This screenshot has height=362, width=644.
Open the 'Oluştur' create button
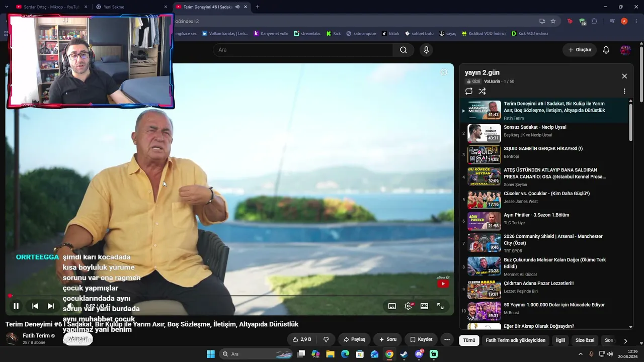pyautogui.click(x=580, y=50)
